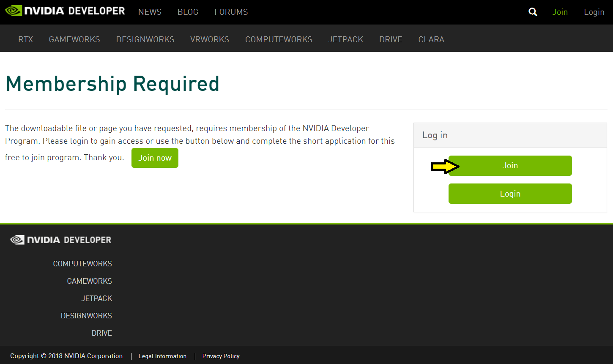This screenshot has height=364, width=613.
Task: Click the NVIDIA Developer logo in header
Action: (x=65, y=11)
